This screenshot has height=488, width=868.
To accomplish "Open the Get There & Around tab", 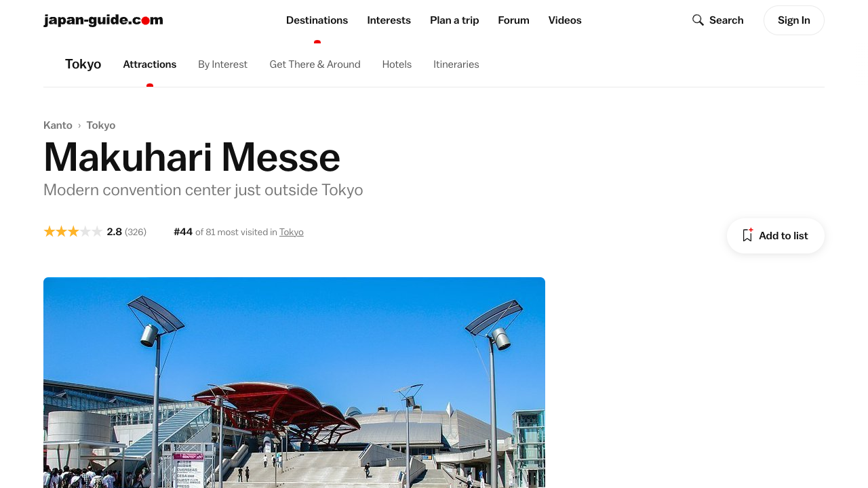I will [315, 64].
